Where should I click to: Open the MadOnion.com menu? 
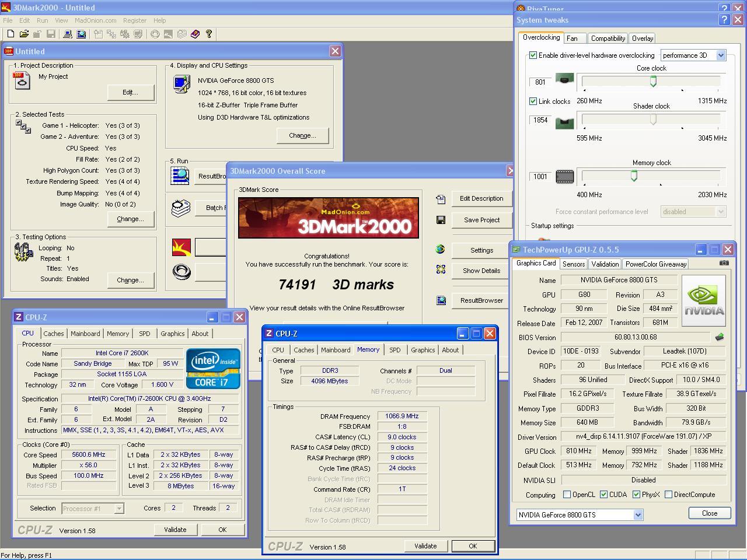click(x=95, y=20)
